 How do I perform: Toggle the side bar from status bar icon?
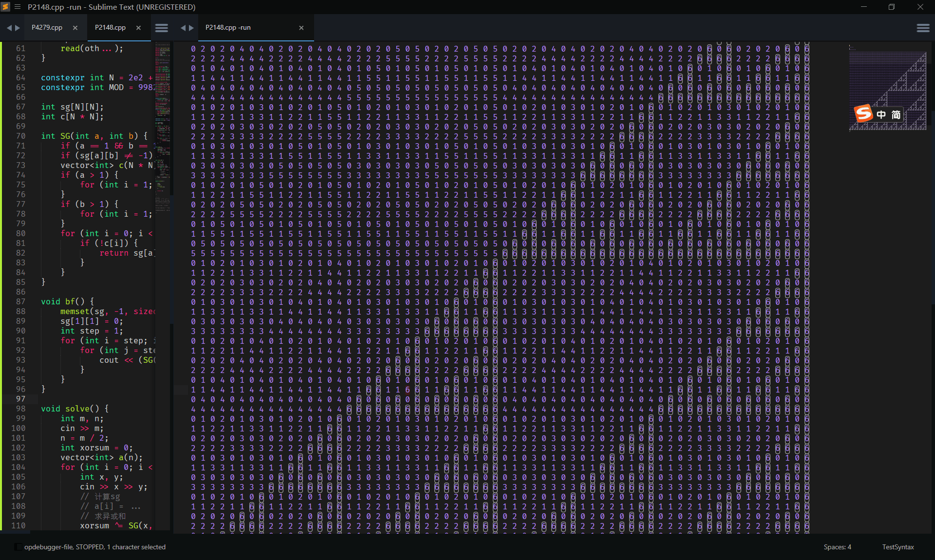(x=18, y=547)
